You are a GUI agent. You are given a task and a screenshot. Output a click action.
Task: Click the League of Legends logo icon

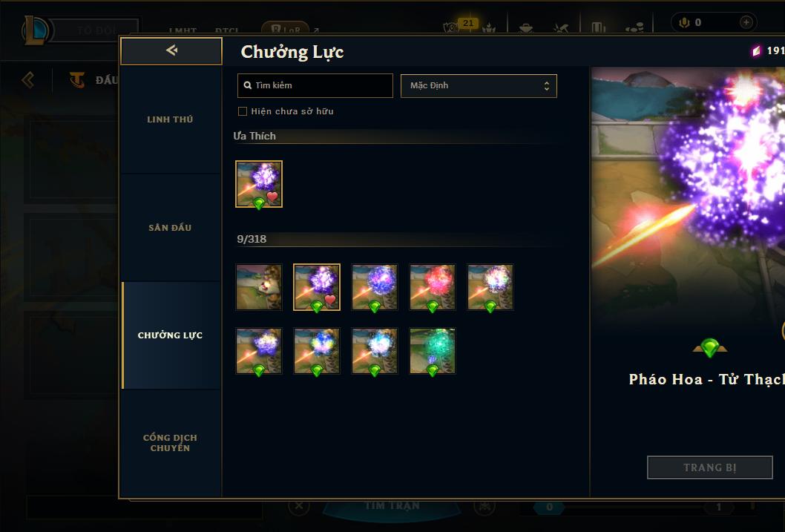[x=36, y=30]
